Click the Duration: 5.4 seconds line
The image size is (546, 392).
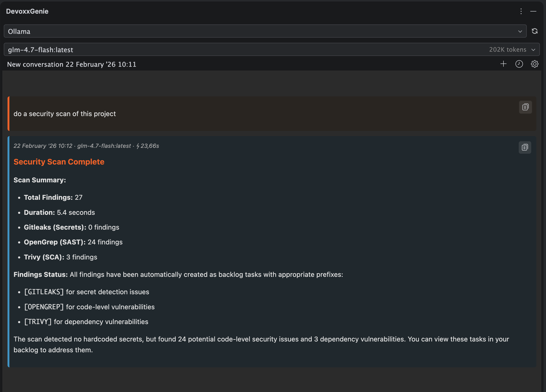pyautogui.click(x=59, y=212)
